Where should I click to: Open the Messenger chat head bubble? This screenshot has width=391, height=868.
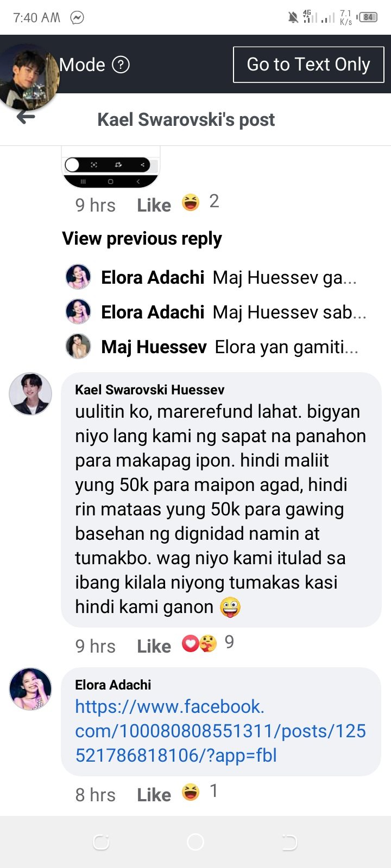[29, 76]
